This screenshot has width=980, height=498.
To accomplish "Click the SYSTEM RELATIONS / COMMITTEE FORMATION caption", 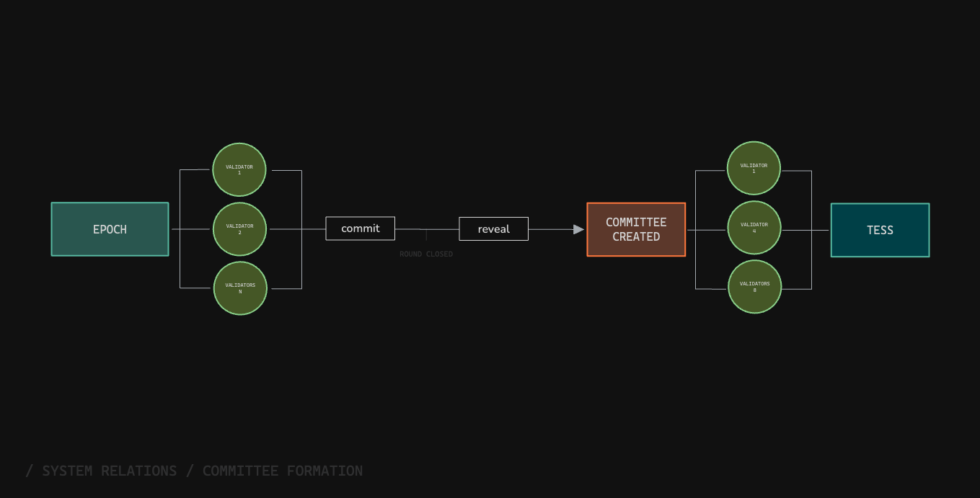I will coord(194,471).
